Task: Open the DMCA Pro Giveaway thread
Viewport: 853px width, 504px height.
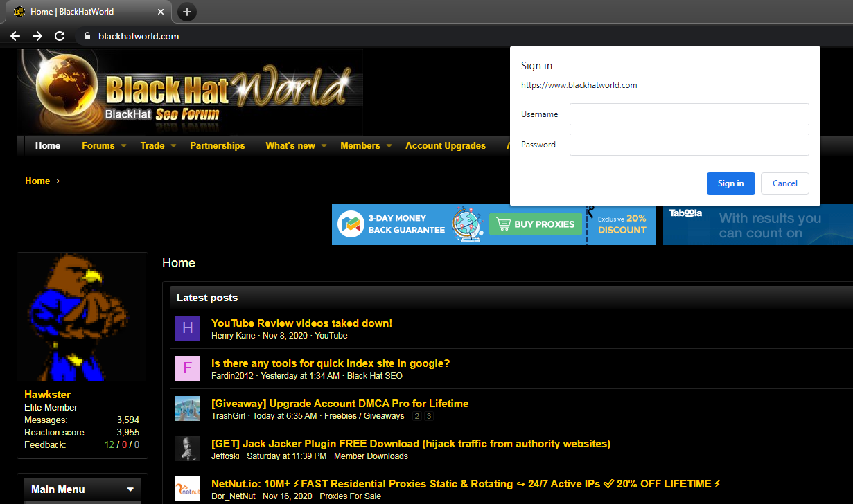Action: 340,404
